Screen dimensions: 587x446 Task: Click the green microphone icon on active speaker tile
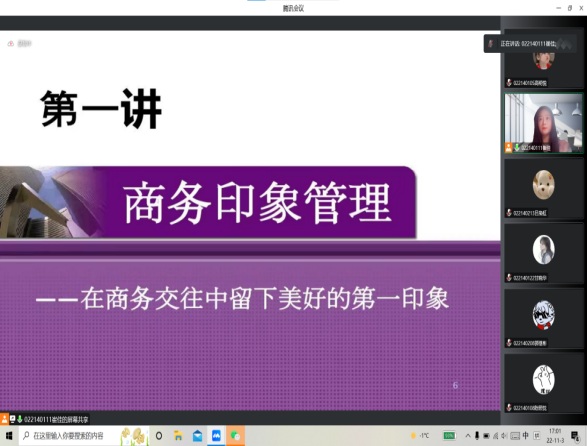tap(517, 148)
